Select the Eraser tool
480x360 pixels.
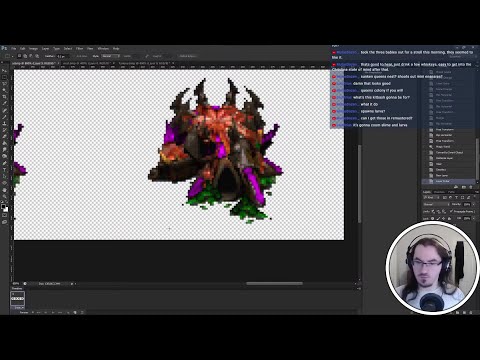pyautogui.click(x=5, y=136)
